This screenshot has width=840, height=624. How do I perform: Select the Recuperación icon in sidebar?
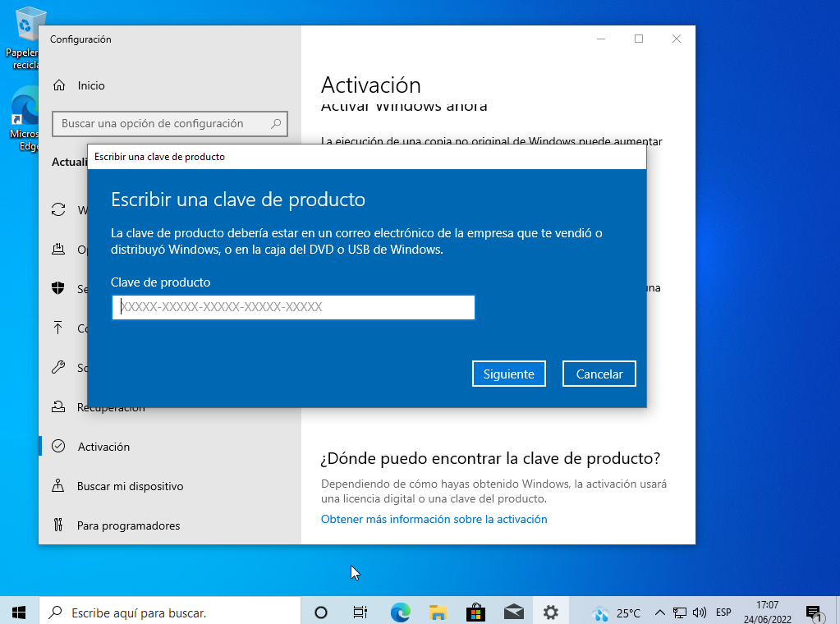pyautogui.click(x=58, y=407)
